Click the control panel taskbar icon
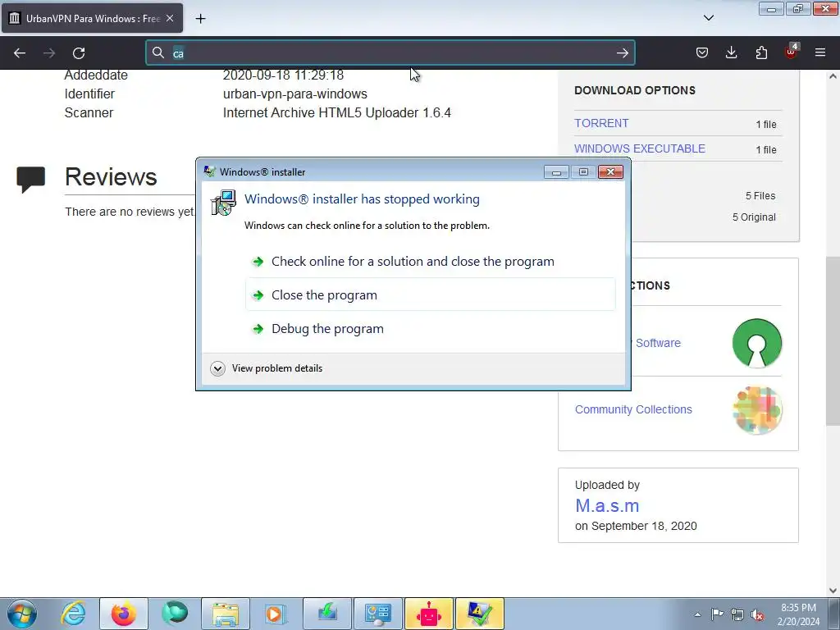 click(378, 614)
